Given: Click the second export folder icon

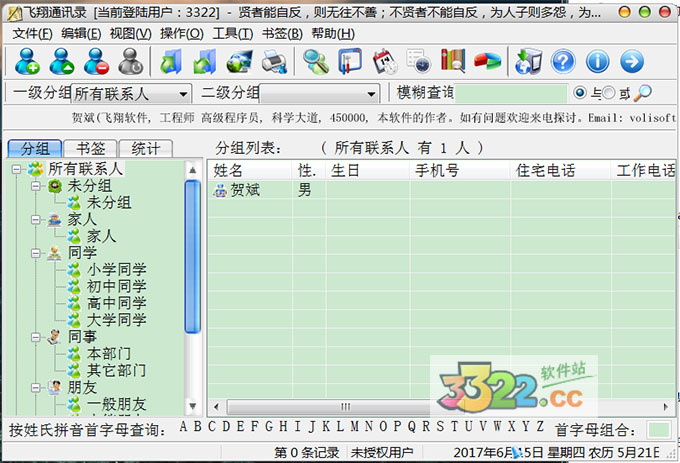Looking at the screenshot, I should [205, 61].
